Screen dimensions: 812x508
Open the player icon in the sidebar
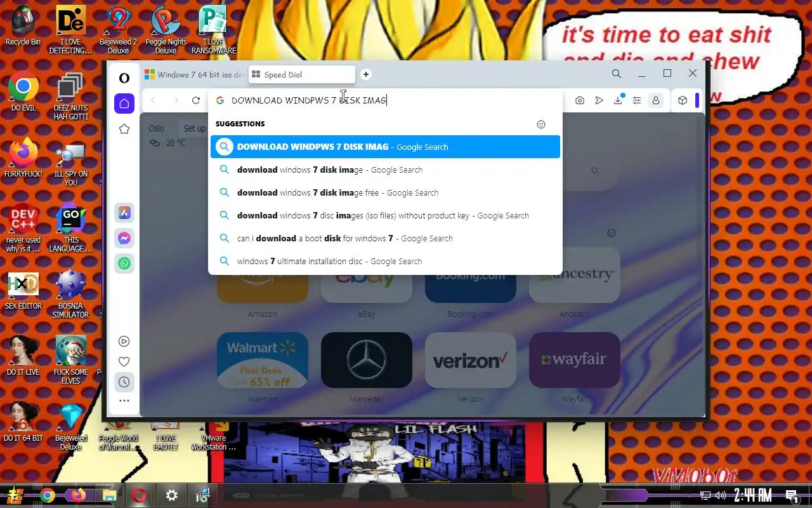[x=124, y=341]
